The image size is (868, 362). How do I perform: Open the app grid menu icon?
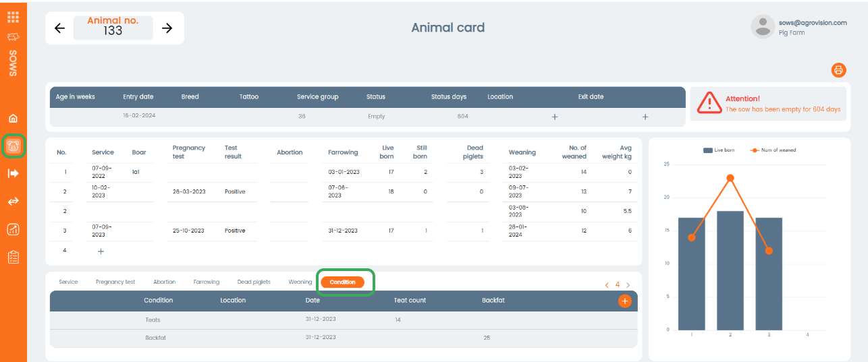13,17
